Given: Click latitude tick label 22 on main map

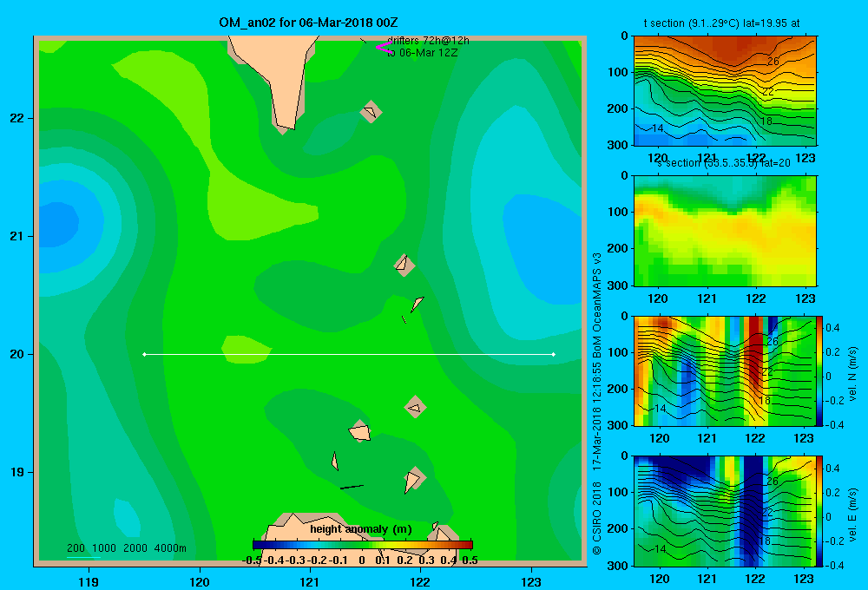Looking at the screenshot, I should pos(17,119).
